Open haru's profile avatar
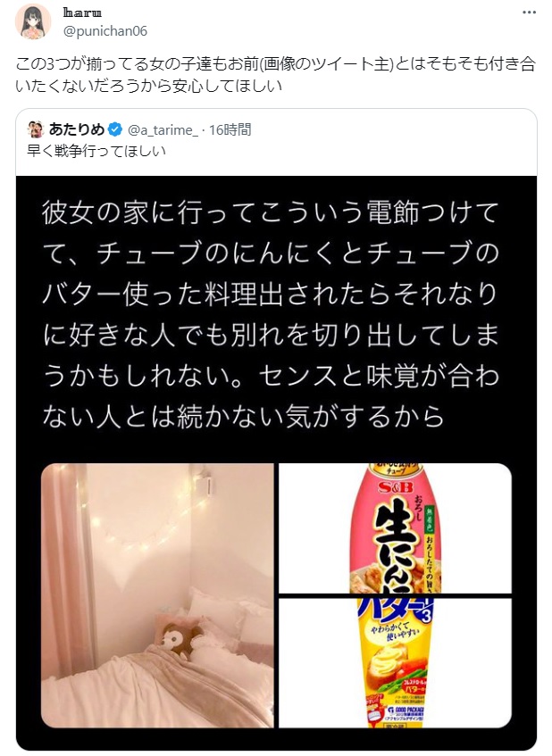552x756 pixels. [33, 21]
